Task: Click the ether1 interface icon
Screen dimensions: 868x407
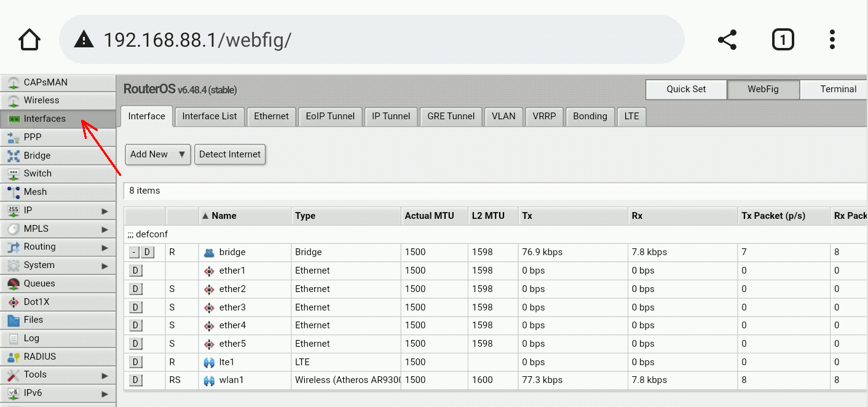Action: 209,271
